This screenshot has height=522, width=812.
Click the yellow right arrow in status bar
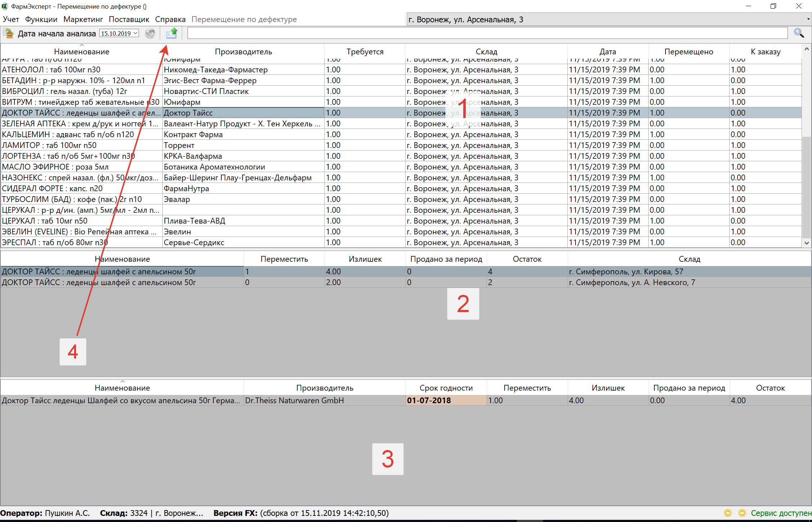[x=742, y=513]
